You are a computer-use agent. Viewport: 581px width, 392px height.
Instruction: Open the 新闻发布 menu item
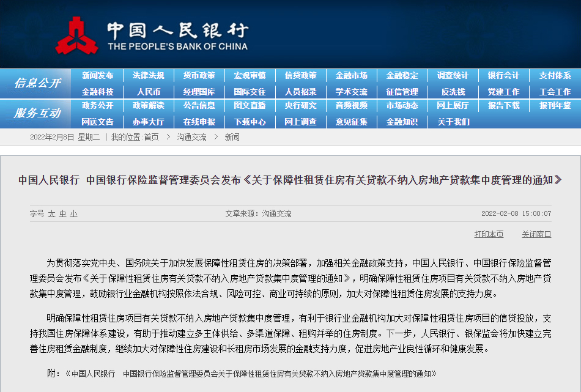tap(97, 76)
